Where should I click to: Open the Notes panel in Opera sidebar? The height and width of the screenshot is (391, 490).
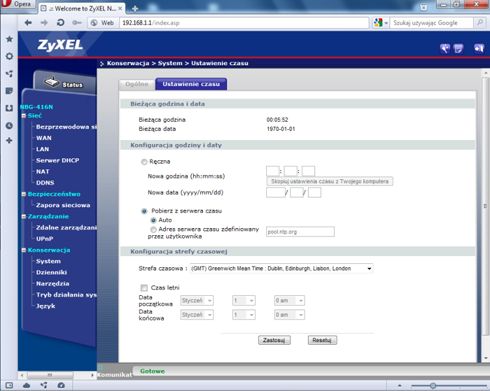click(x=9, y=91)
